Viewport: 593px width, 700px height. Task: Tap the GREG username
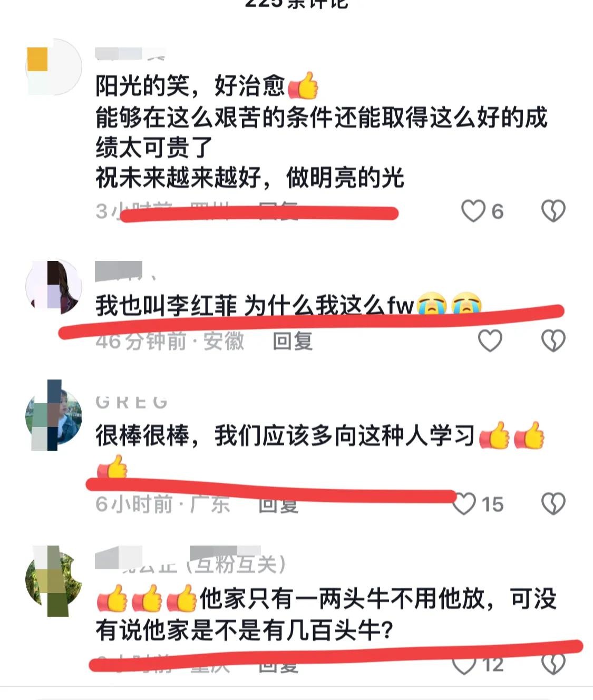pyautogui.click(x=132, y=402)
